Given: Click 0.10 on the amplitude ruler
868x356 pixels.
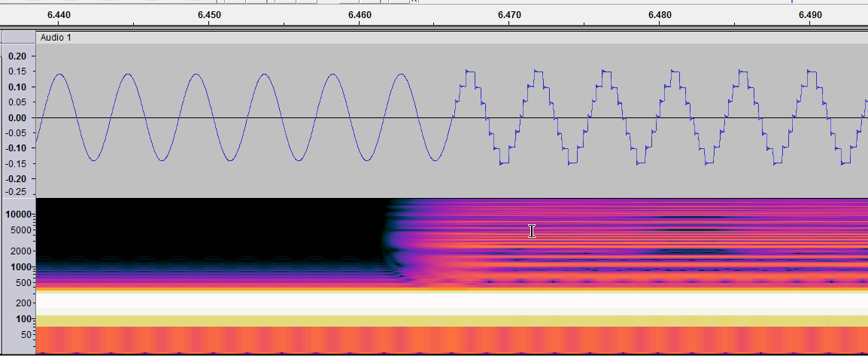Looking at the screenshot, I should click(x=17, y=87).
